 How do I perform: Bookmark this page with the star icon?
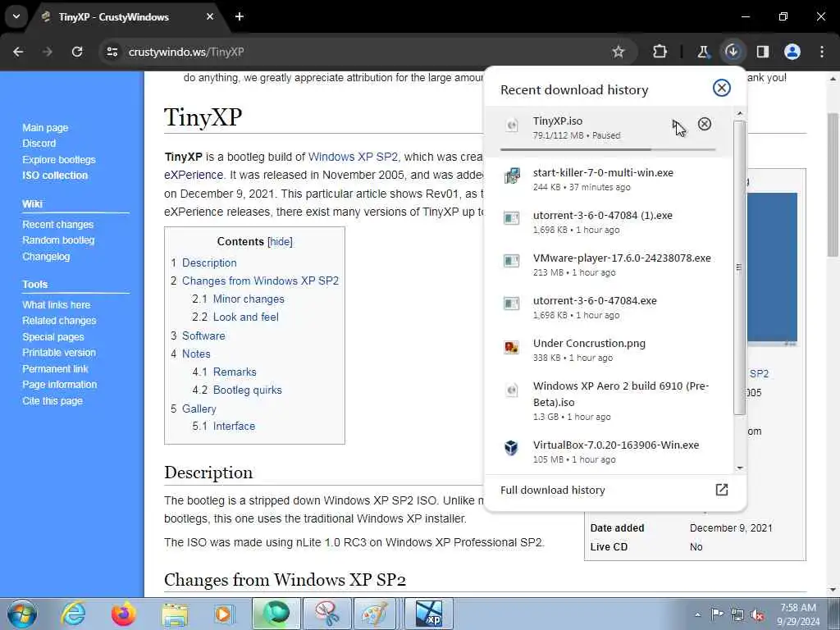[619, 52]
